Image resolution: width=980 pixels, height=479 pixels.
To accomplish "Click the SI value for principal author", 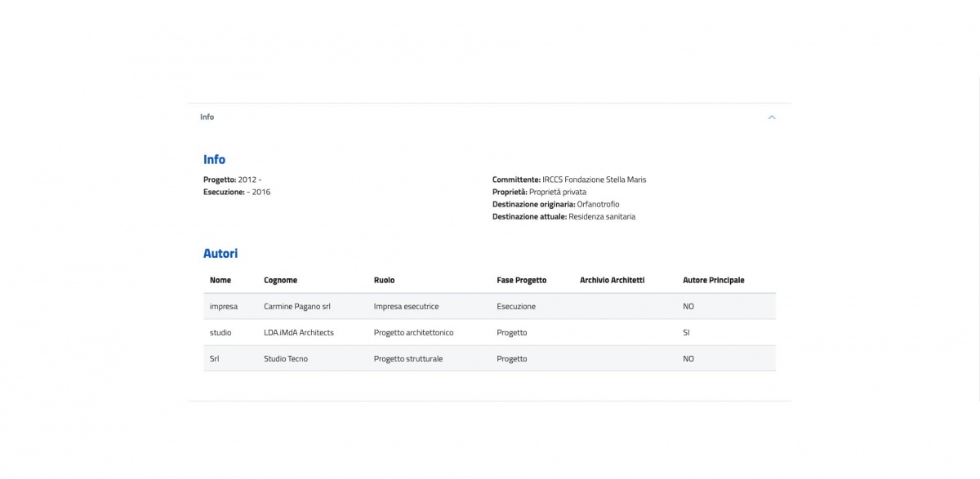I will 688,332.
